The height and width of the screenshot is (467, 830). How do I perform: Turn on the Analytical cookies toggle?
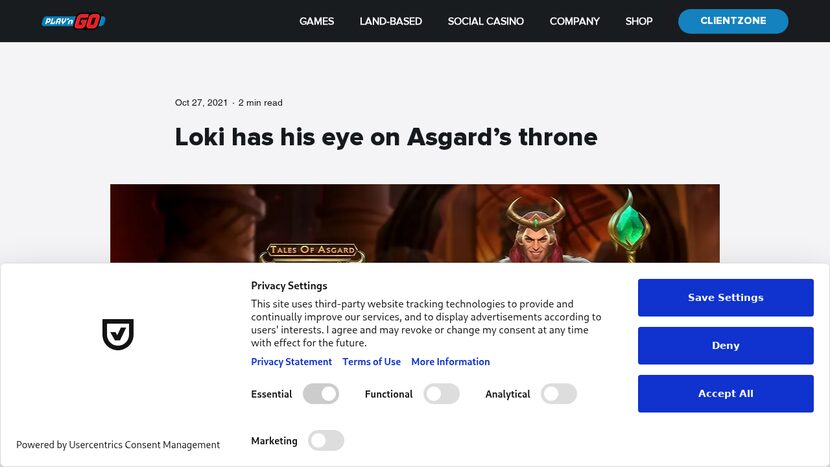click(559, 394)
